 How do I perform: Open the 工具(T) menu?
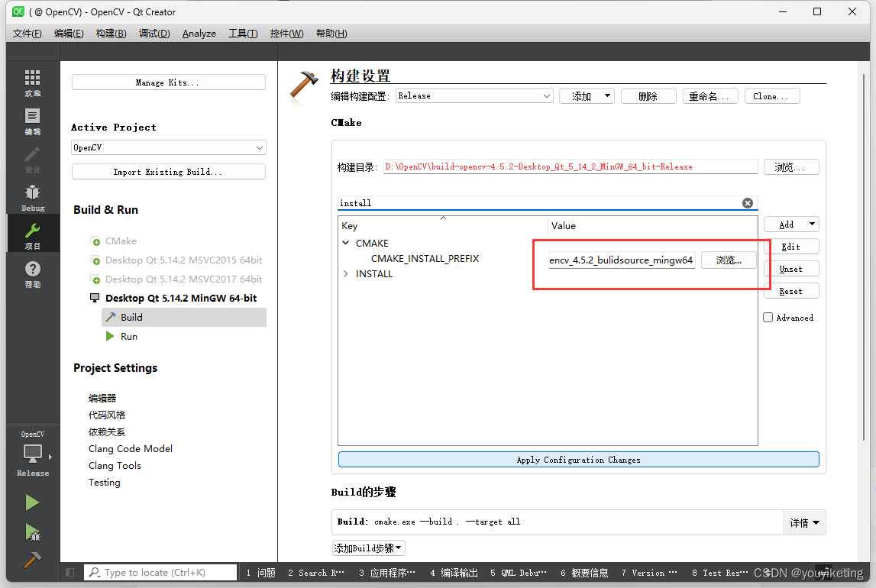pos(242,34)
